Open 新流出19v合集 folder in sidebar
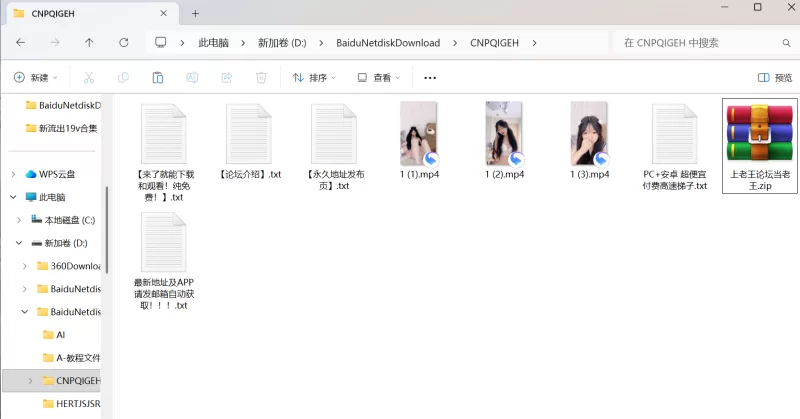This screenshot has height=419, width=800. (61, 128)
